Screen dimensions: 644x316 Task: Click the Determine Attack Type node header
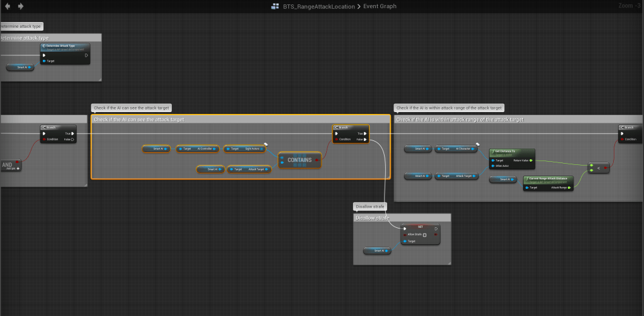point(64,47)
